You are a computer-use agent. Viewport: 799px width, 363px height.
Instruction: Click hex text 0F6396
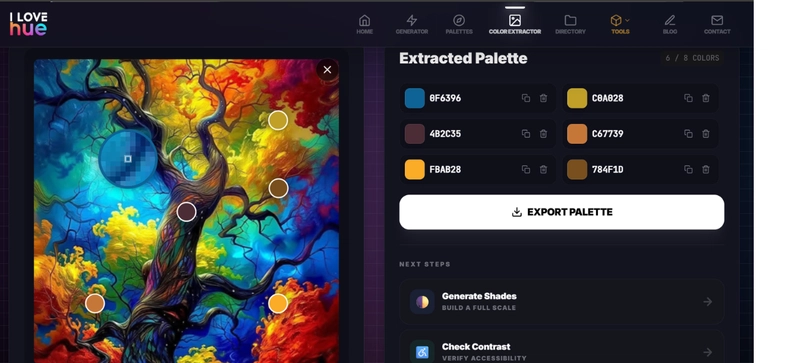coord(445,98)
